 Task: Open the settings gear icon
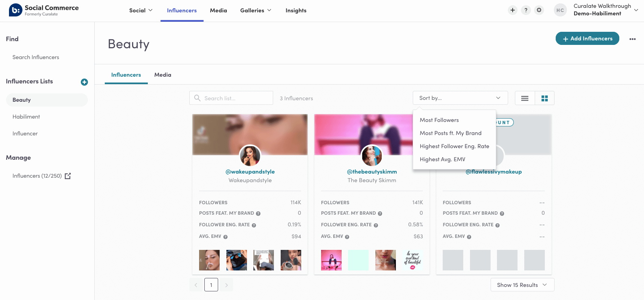539,10
